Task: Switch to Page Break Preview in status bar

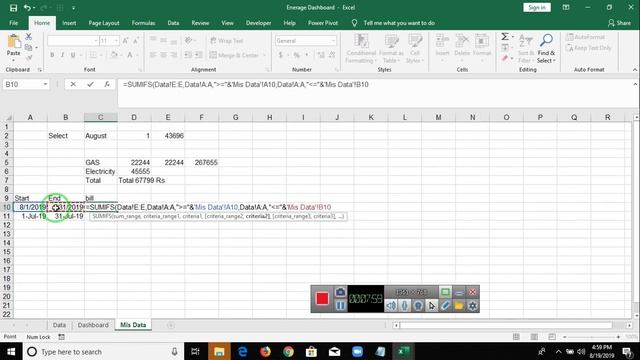Action: click(x=552, y=337)
